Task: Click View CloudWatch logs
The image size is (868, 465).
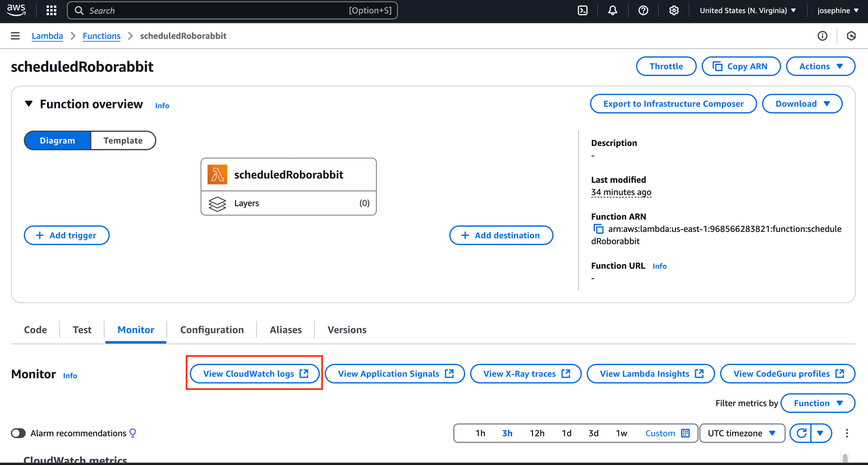Action: [x=255, y=373]
